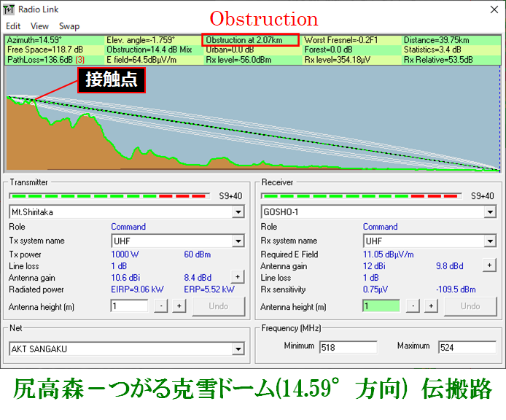Click the transmitter S9+40 signal meter
506x420 pixels.
tap(109, 196)
